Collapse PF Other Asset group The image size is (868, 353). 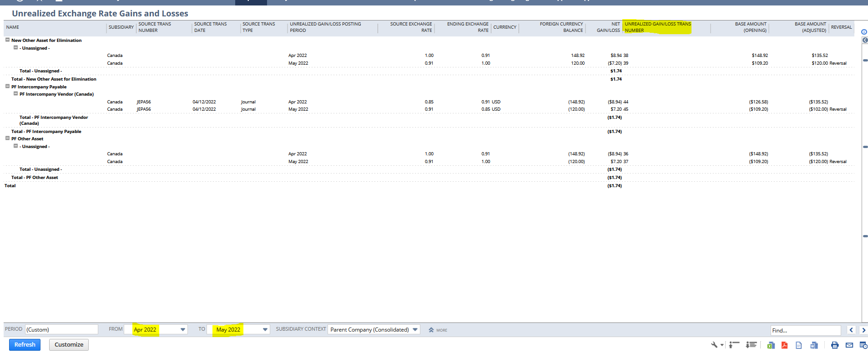click(7, 138)
